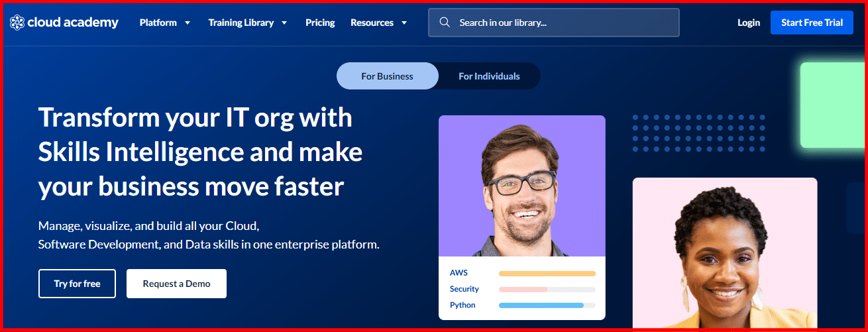Click the AWS skill progress bar
The height and width of the screenshot is (332, 868).
point(547,273)
